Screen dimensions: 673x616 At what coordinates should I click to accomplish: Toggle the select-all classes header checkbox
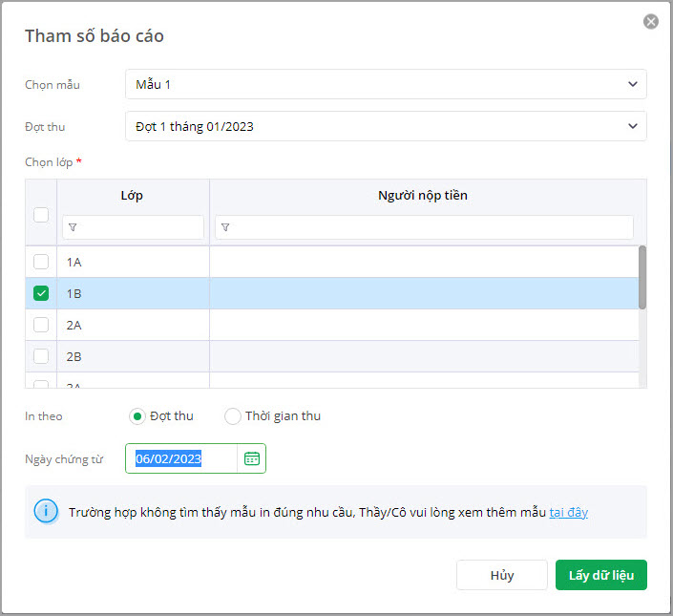coord(41,215)
